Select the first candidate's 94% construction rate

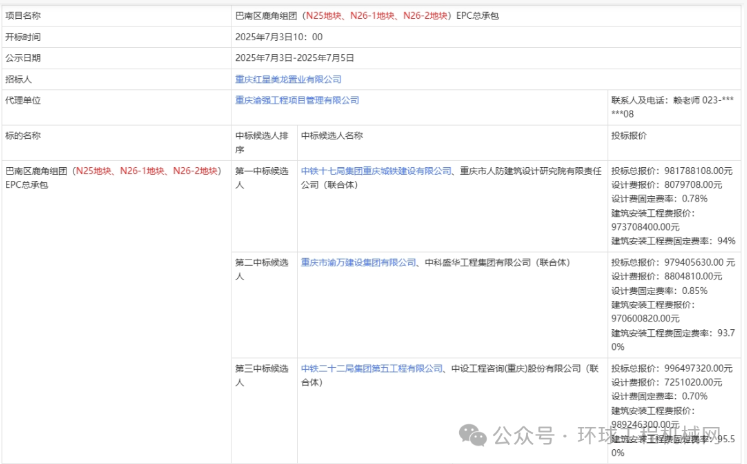point(727,241)
